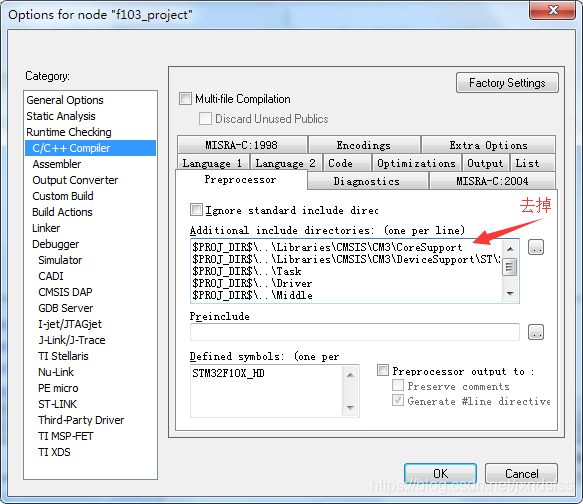Viewport: 583px width, 504px height.
Task: Toggle Preserve comments checkbox
Action: tap(398, 385)
